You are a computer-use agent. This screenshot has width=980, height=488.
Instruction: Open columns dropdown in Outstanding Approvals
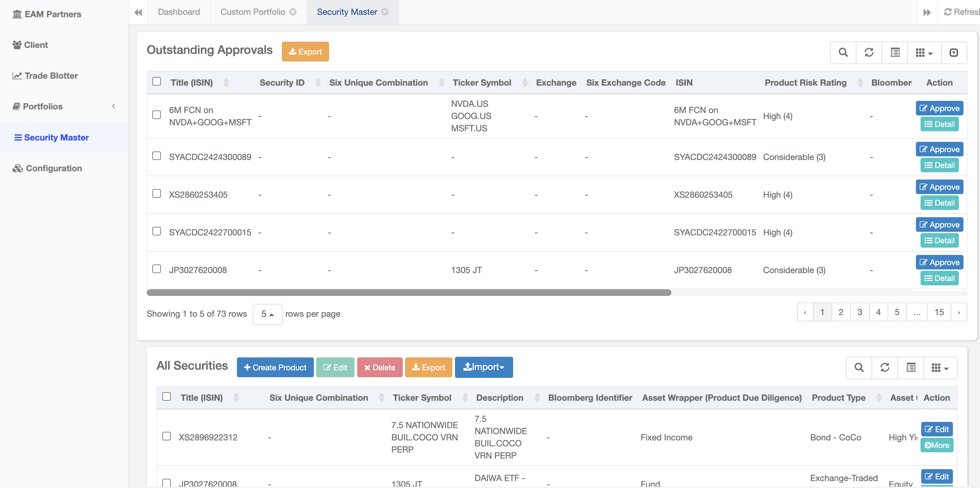pos(924,53)
